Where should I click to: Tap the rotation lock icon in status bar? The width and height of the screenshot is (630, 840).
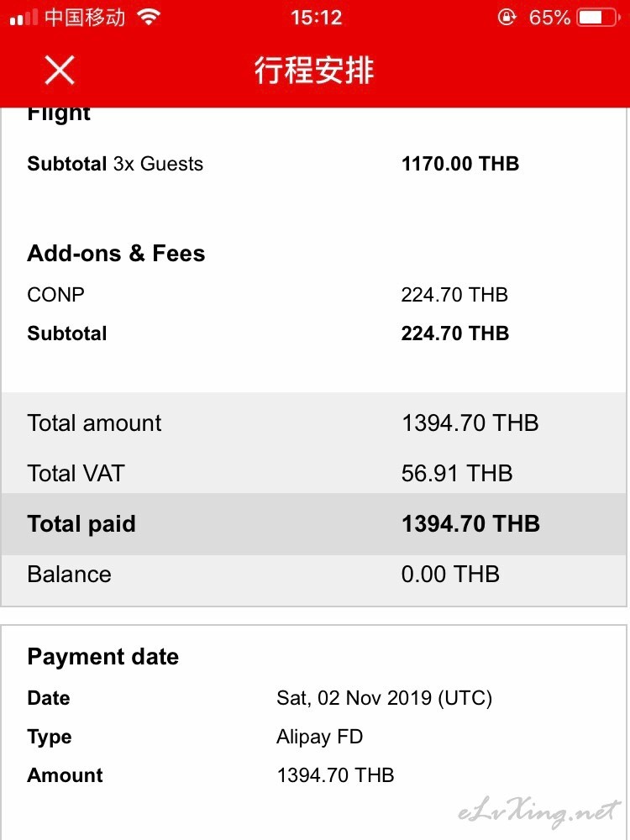(507, 18)
